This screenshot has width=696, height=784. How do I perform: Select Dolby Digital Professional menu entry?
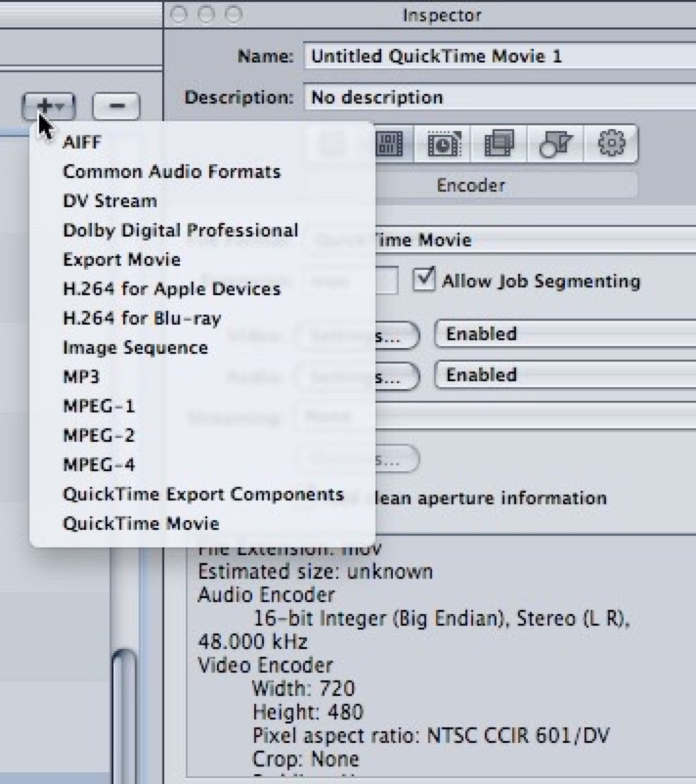180,231
